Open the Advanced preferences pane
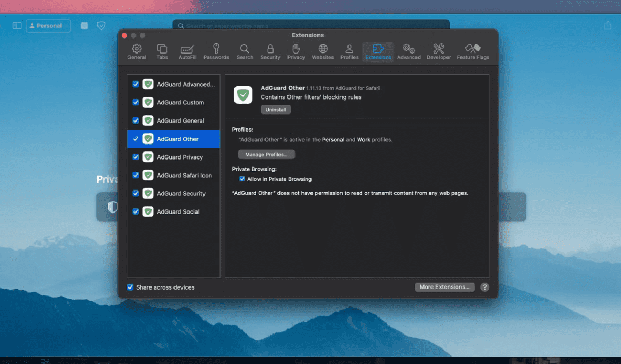Screen dimensions: 621x364 408,52
